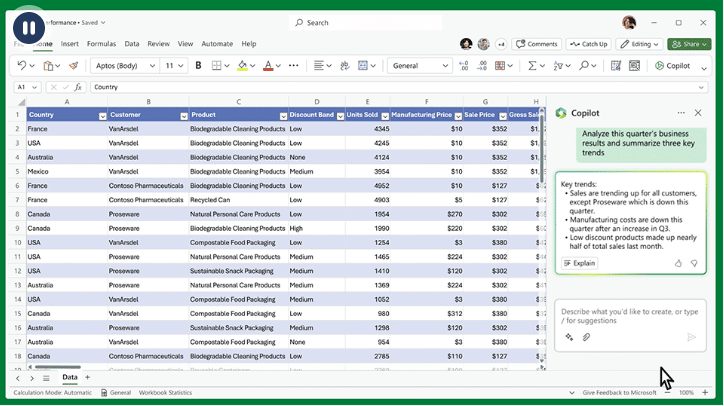This screenshot has height=406, width=724.
Task: Click the Undo icon in the ribbon
Action: pos(24,66)
